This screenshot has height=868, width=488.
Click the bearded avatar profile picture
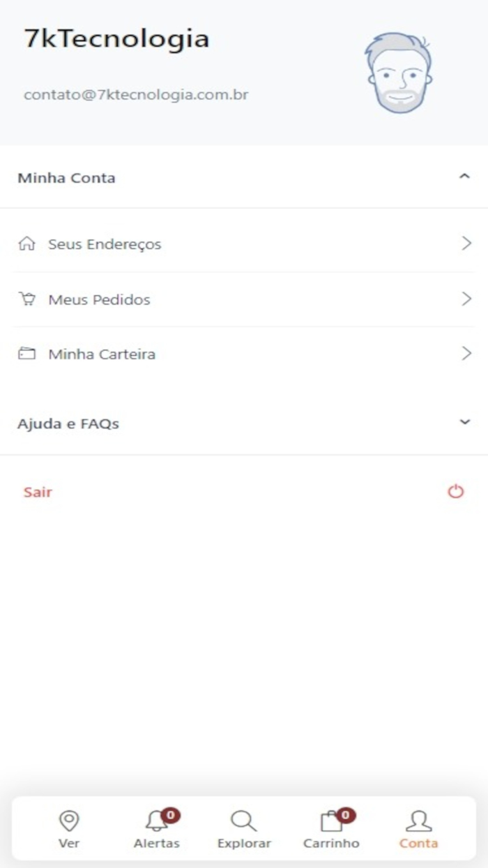(398, 73)
